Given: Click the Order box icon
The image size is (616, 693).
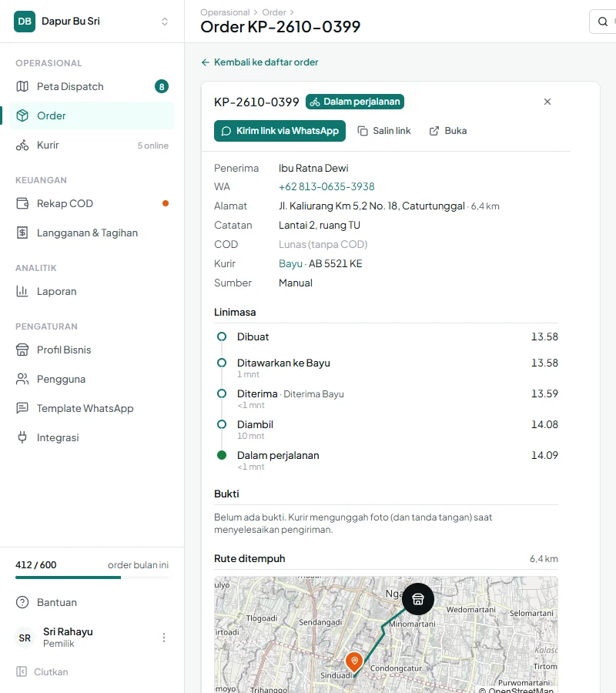Looking at the screenshot, I should pos(22,115).
